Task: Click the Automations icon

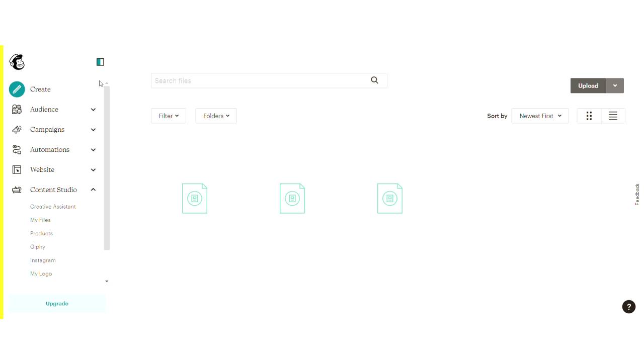Action: click(x=16, y=149)
